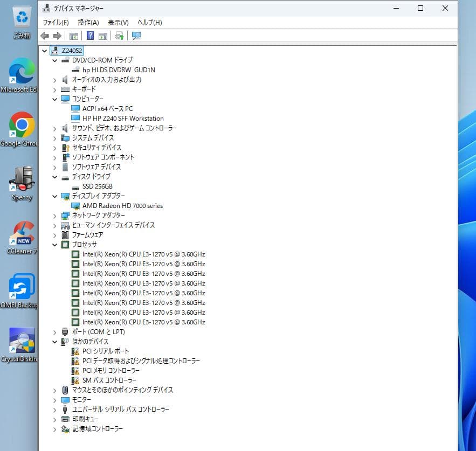Select the SM バス コントローラー device
The width and height of the screenshot is (476, 451).
tap(109, 380)
